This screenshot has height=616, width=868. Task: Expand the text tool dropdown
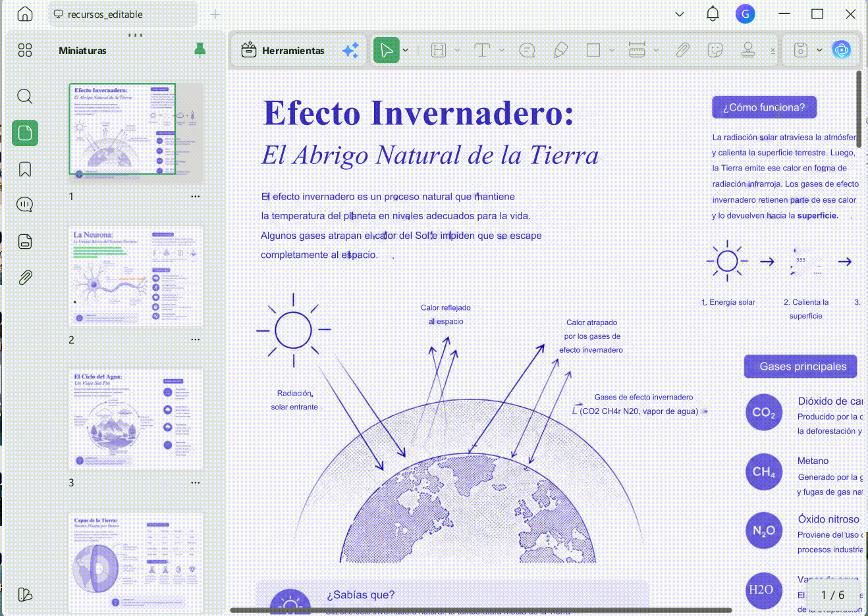(502, 50)
